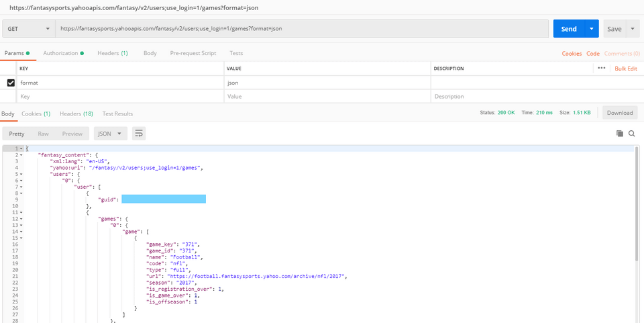The width and height of the screenshot is (644, 323).
Task: Open the Send options dropdown arrow
Action: [592, 29]
